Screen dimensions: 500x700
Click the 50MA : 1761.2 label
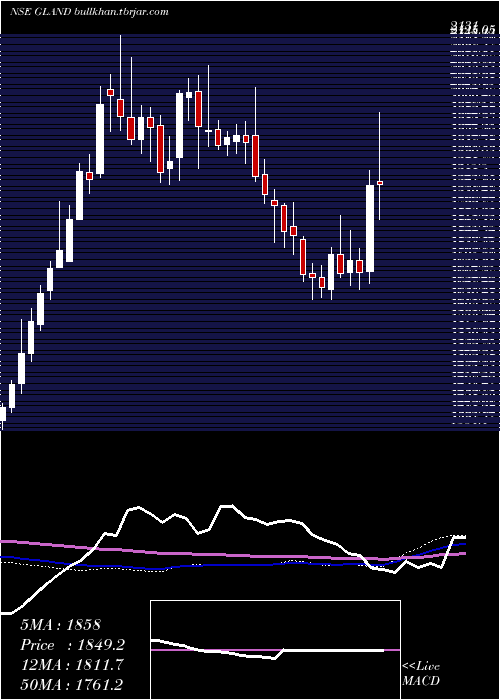click(x=72, y=684)
